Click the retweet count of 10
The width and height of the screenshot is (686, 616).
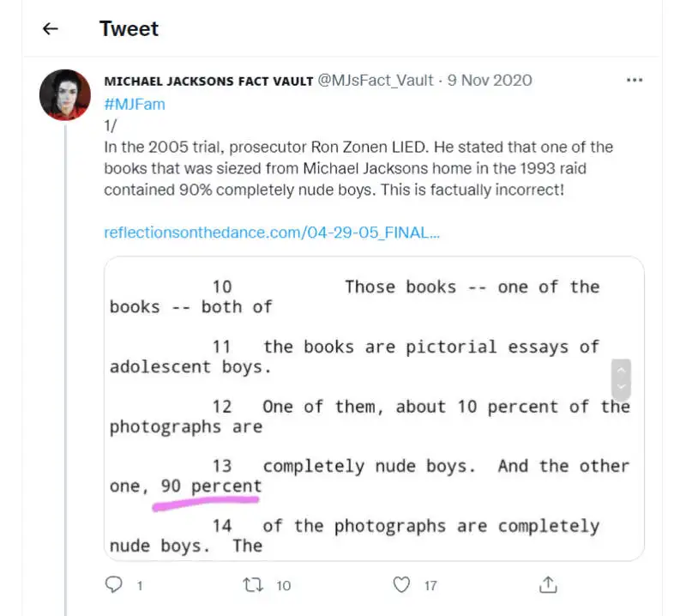point(284,586)
